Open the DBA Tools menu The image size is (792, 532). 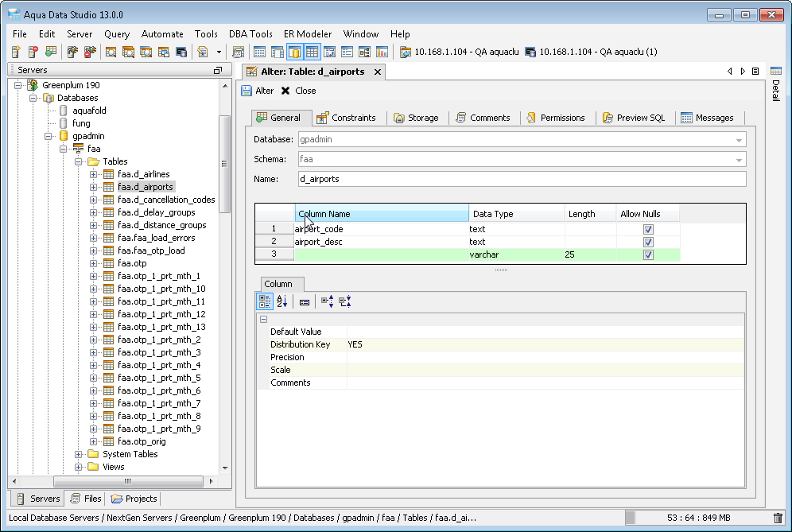click(250, 34)
